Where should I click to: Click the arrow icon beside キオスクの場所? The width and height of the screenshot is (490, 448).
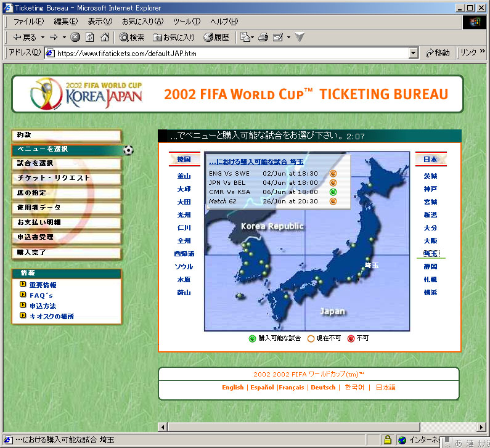pos(23,316)
